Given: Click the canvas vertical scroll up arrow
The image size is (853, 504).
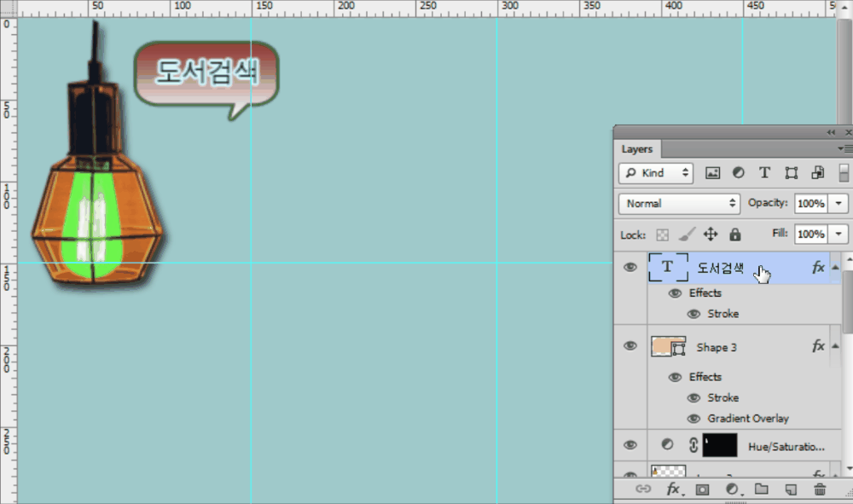Looking at the screenshot, I should pyautogui.click(x=844, y=7).
